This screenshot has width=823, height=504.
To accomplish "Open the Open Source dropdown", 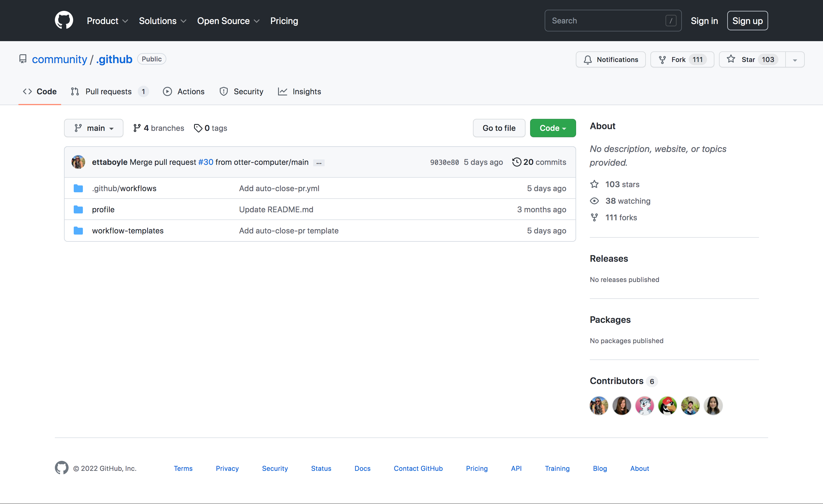I will (x=228, y=21).
